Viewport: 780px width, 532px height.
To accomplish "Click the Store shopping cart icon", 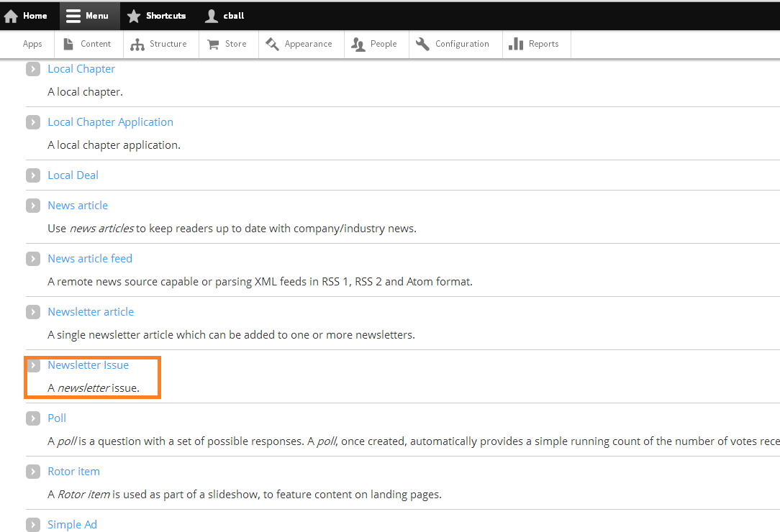I will [213, 45].
